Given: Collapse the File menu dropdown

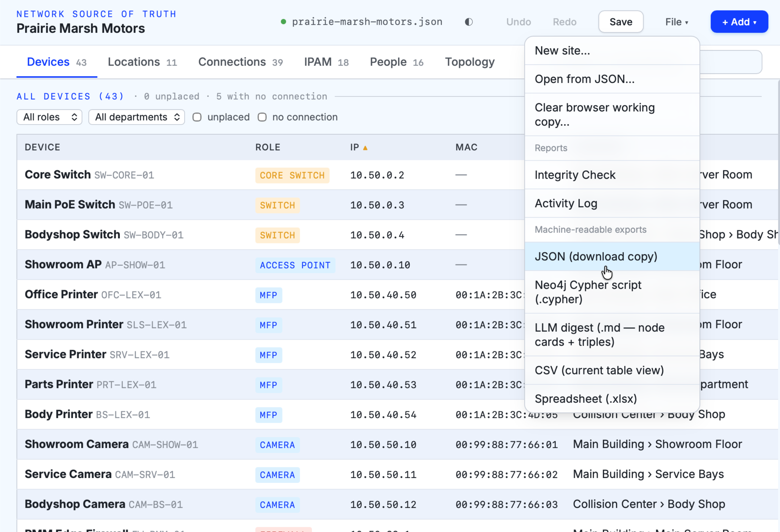Looking at the screenshot, I should (x=677, y=22).
